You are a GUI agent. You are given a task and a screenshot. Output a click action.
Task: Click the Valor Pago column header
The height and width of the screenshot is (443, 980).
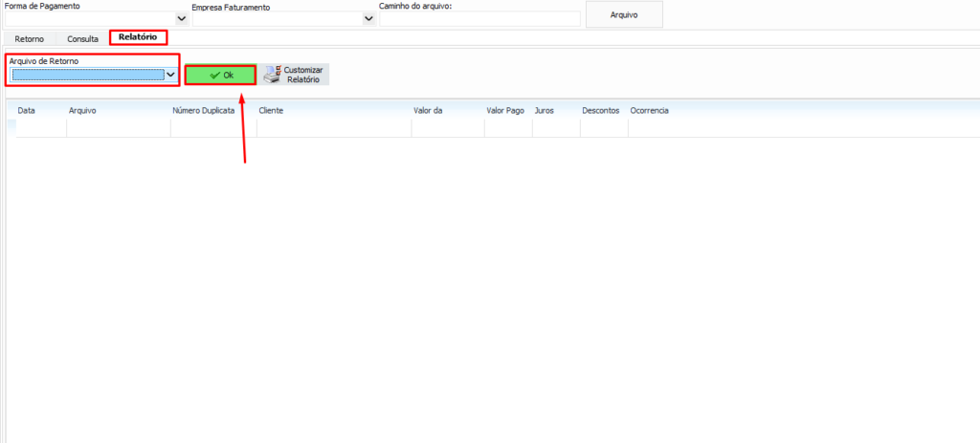505,111
